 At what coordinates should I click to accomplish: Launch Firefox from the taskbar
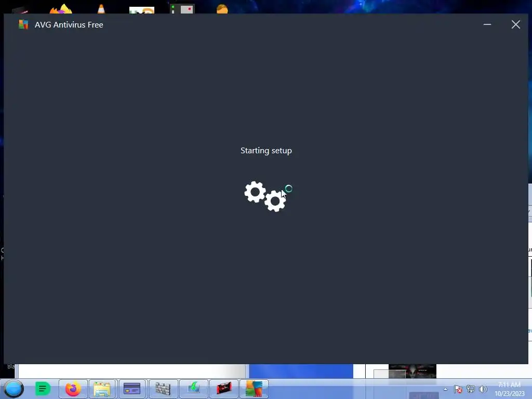pyautogui.click(x=73, y=389)
